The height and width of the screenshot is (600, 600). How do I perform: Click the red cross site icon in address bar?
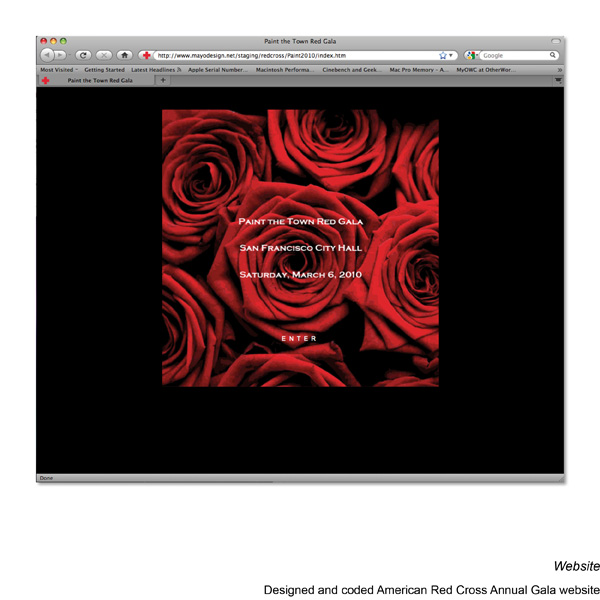coord(147,55)
